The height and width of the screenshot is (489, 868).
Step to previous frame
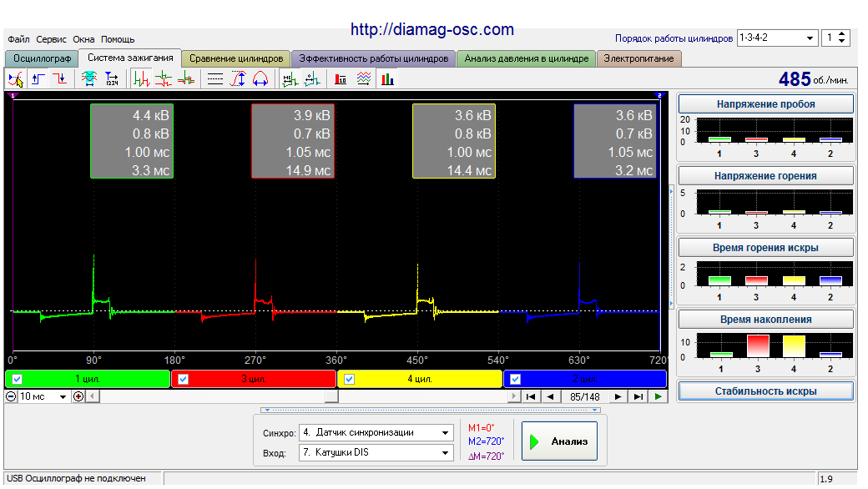click(550, 396)
